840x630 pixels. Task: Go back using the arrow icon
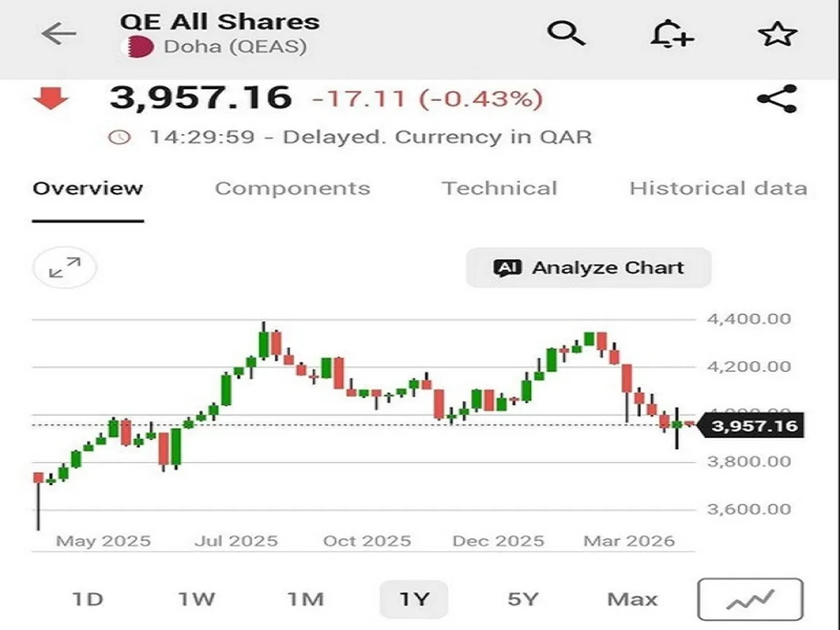[x=59, y=34]
